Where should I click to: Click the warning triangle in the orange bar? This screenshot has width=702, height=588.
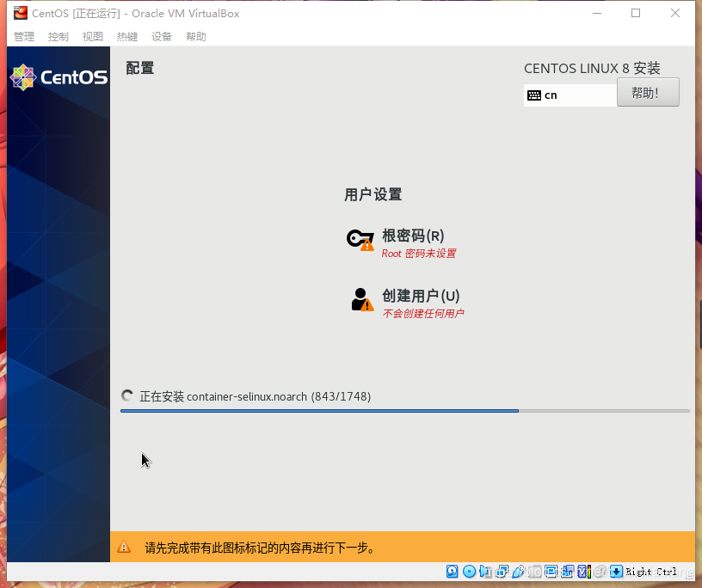124,547
